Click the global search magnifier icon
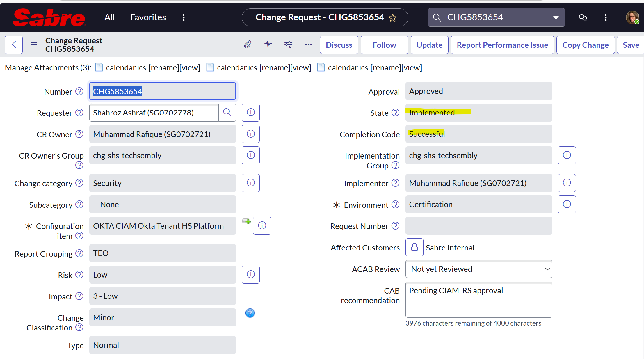Screen dimensions: 644x359 [437, 17]
